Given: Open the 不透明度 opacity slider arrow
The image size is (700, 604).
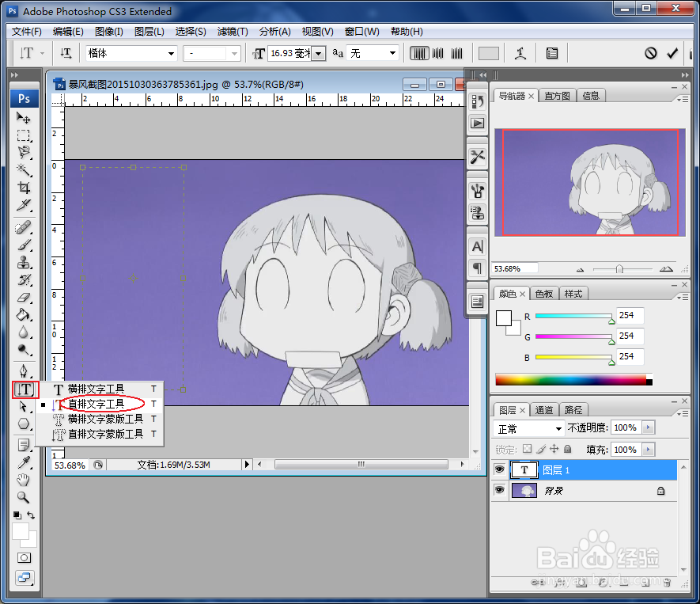Looking at the screenshot, I should point(649,427).
